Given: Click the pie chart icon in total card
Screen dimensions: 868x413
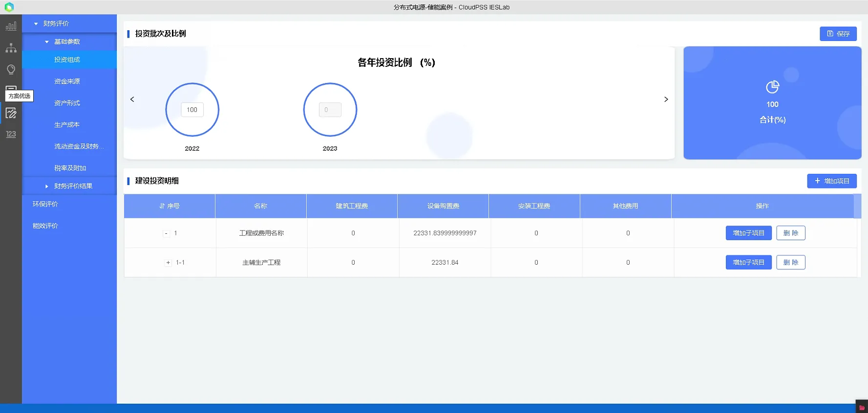Looking at the screenshot, I should 772,87.
